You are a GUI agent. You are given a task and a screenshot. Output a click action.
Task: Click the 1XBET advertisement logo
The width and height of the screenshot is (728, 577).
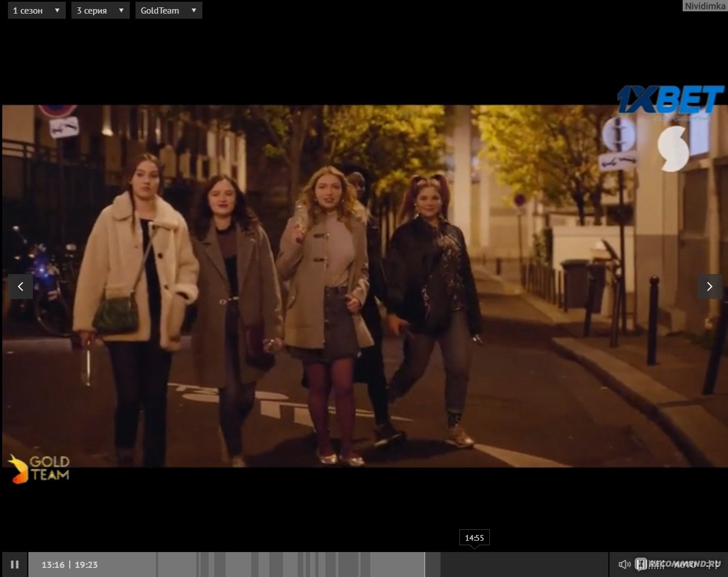[x=670, y=100]
